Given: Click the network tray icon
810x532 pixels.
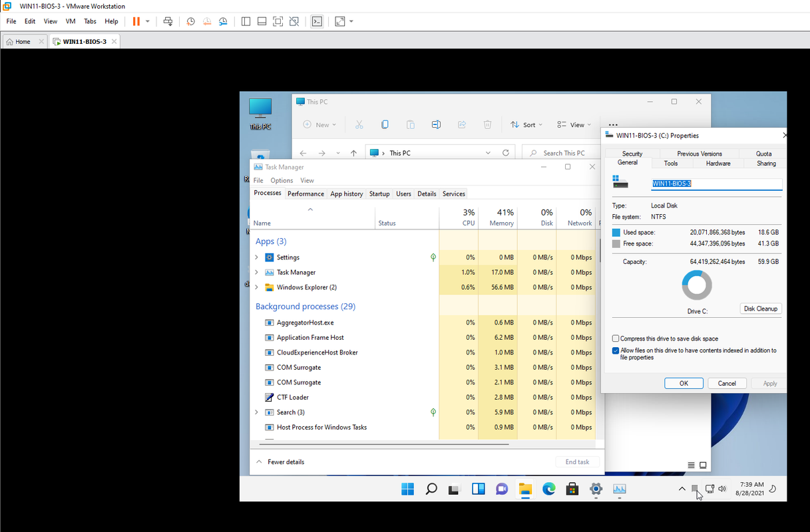Looking at the screenshot, I should pos(709,489).
